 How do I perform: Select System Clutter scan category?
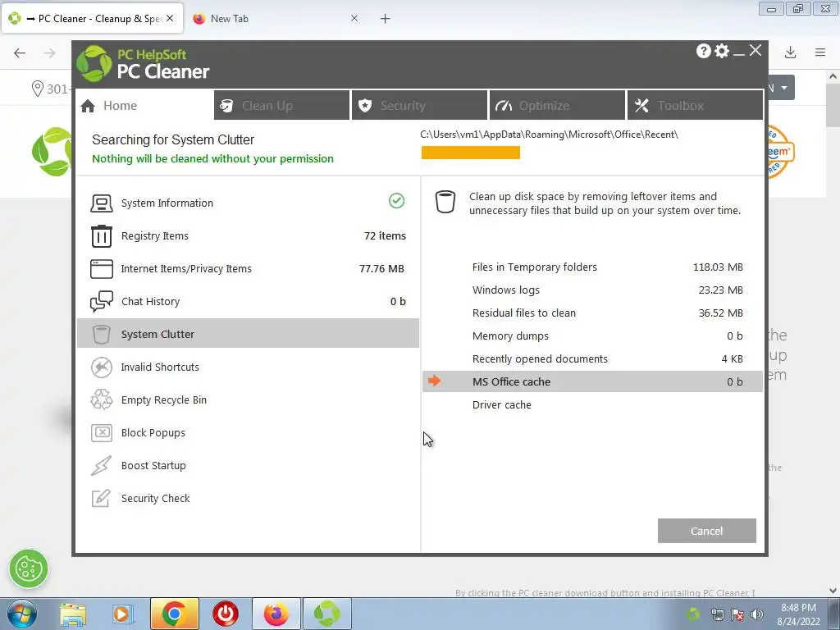click(x=248, y=334)
